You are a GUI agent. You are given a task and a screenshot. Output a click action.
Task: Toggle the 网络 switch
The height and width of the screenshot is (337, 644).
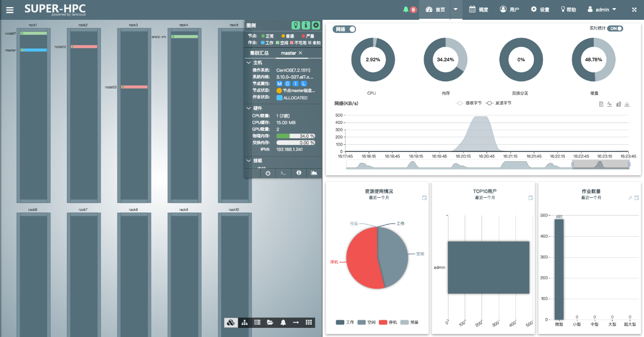click(344, 29)
